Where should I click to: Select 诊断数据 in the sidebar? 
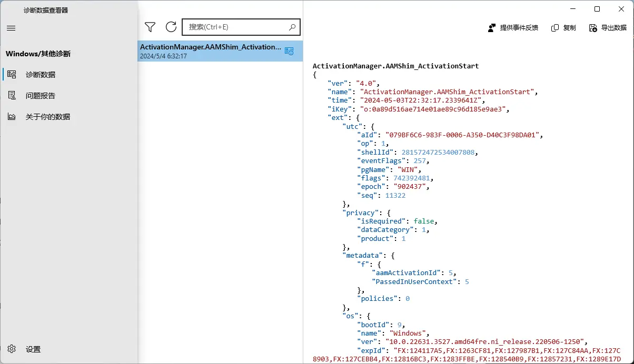tap(41, 75)
